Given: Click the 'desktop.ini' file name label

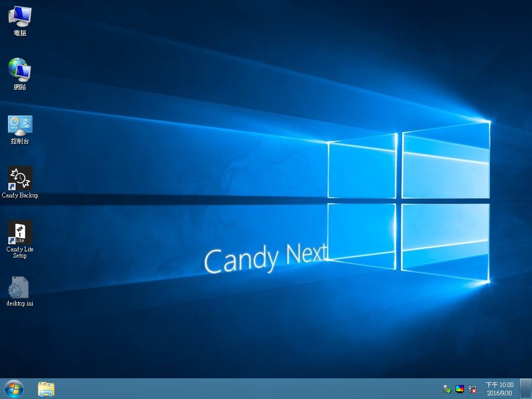Looking at the screenshot, I should coord(20,303).
